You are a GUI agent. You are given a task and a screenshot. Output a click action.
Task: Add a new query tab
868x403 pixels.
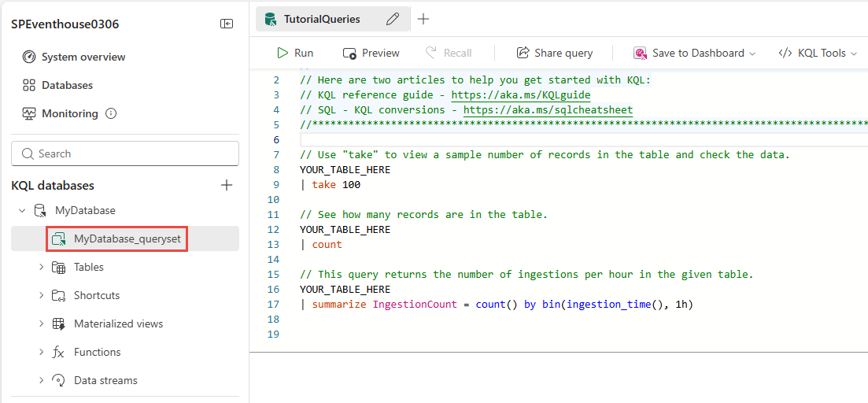point(423,19)
